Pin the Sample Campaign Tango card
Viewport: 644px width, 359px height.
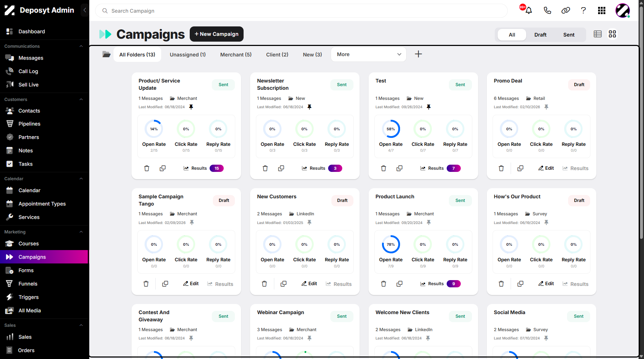tap(192, 223)
